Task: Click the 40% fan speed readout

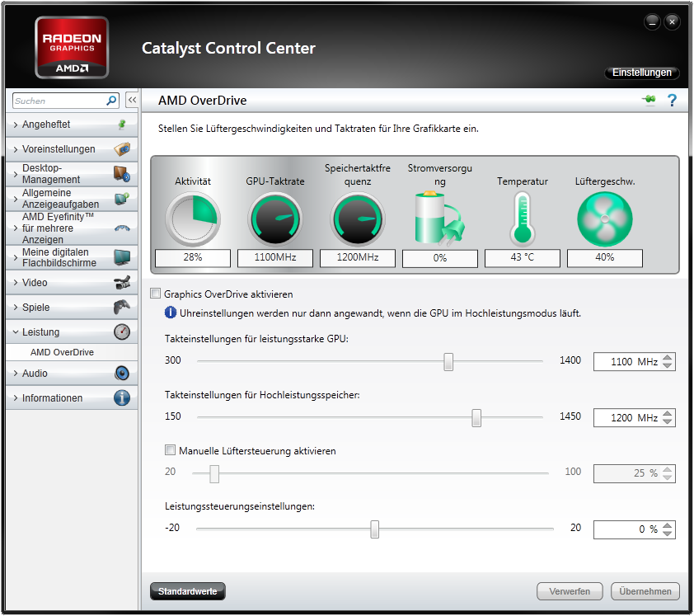Action: pos(605,258)
